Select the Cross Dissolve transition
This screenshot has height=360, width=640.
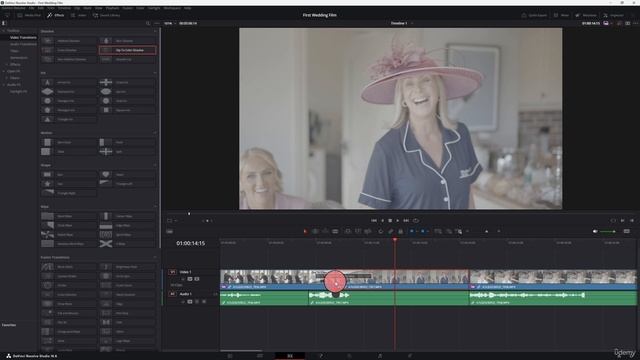point(69,50)
